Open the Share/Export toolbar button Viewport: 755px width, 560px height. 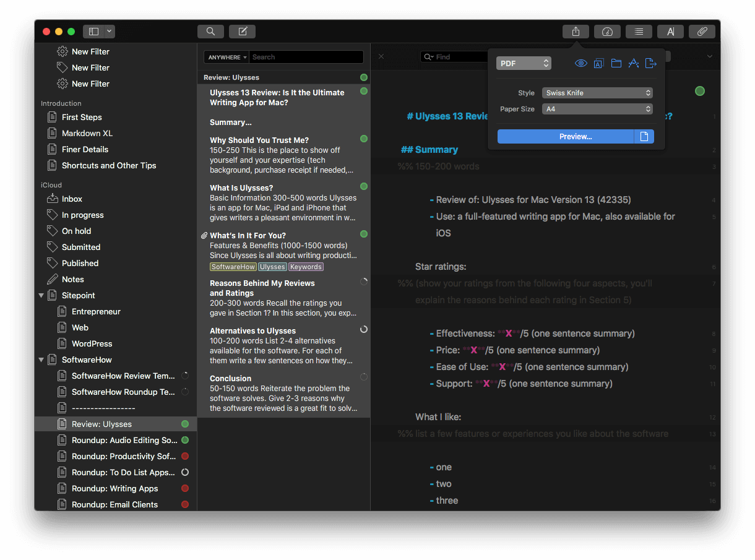pyautogui.click(x=576, y=32)
